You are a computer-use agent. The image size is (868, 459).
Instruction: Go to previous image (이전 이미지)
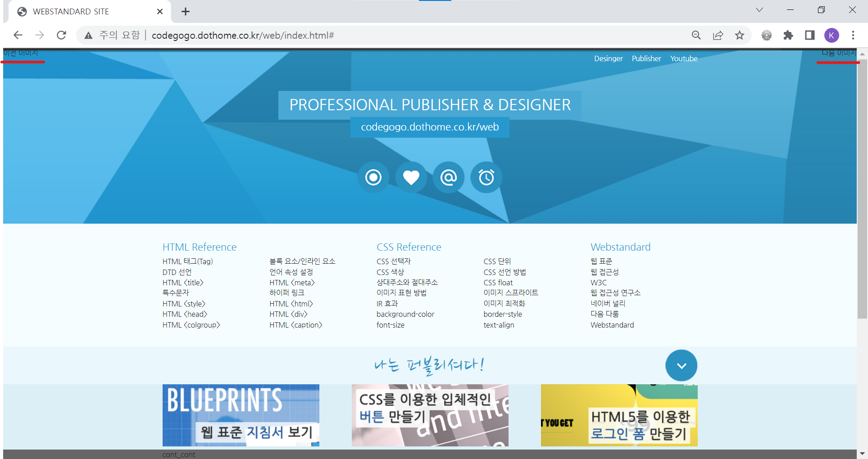click(21, 53)
